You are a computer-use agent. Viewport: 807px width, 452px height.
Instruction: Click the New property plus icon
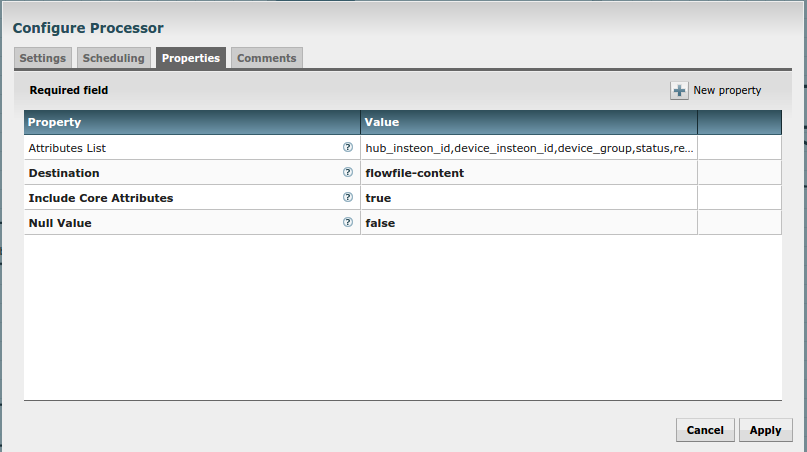point(680,91)
